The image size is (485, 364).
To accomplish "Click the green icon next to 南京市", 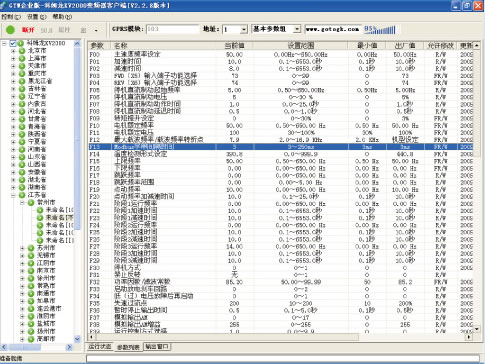I will pyautogui.click(x=31, y=271).
